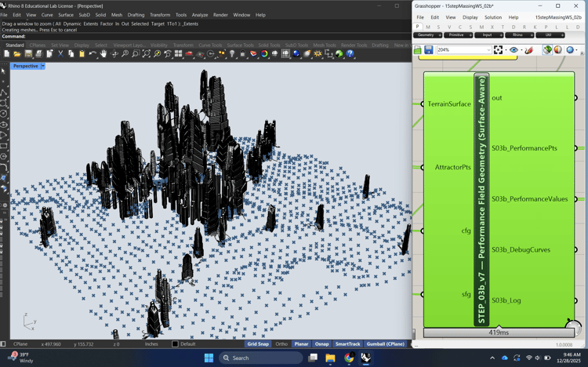Click the SmartTrack status bar button
This screenshot has height=367, width=588.
[348, 344]
